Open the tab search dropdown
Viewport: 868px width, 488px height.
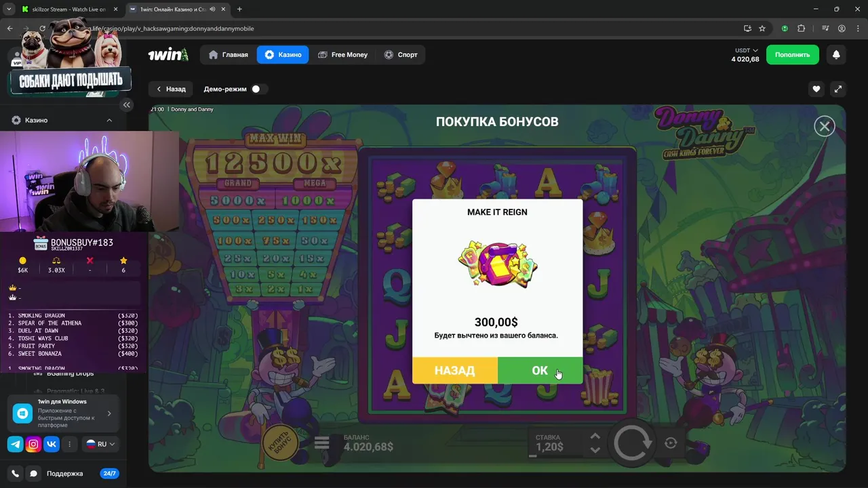pyautogui.click(x=8, y=9)
